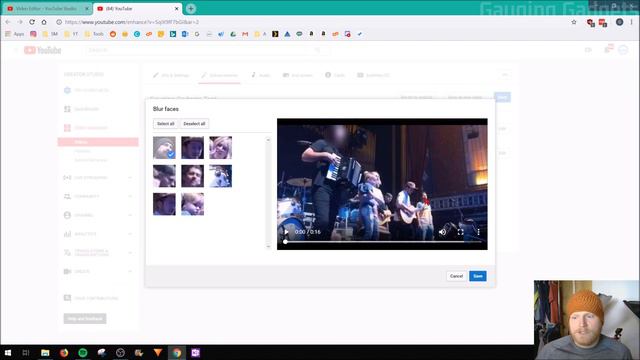640x360 pixels.
Task: Open preview video in fullscreen
Action: [x=460, y=232]
